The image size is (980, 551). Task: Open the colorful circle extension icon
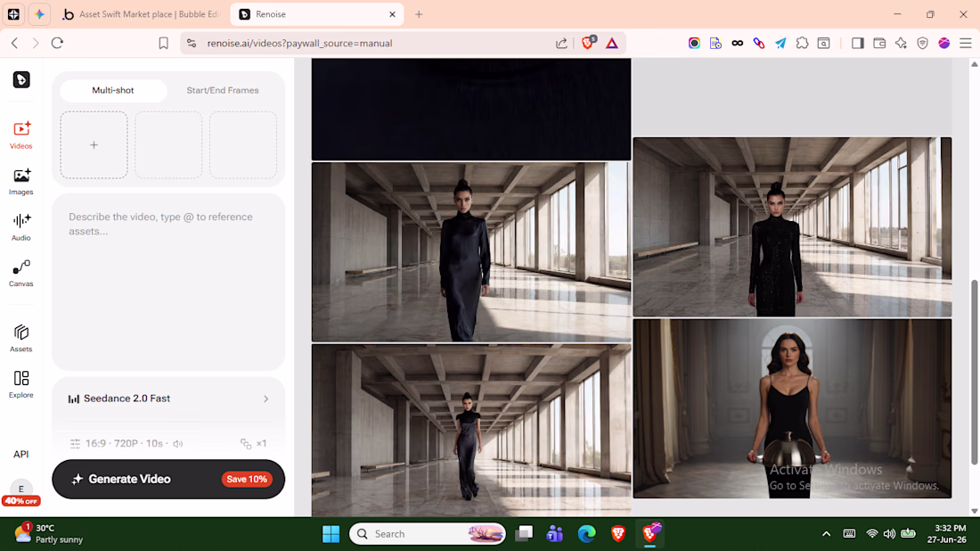(694, 43)
